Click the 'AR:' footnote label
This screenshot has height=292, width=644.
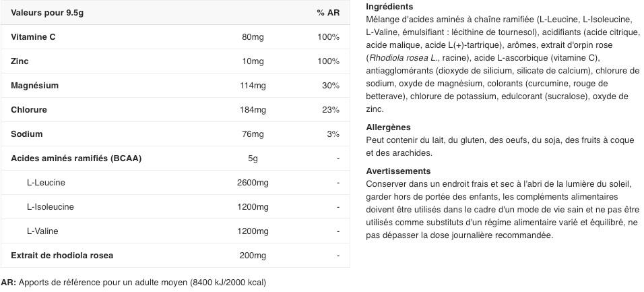tap(9, 283)
